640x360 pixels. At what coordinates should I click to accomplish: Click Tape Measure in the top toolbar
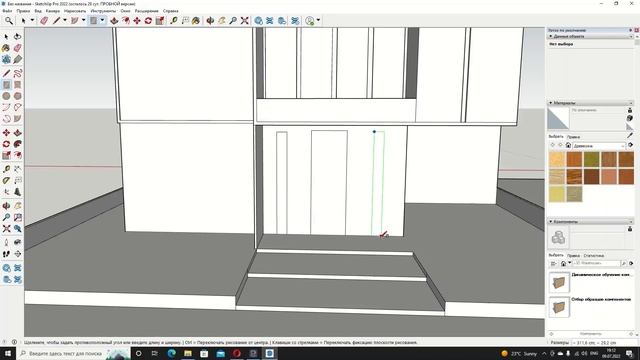(173, 20)
